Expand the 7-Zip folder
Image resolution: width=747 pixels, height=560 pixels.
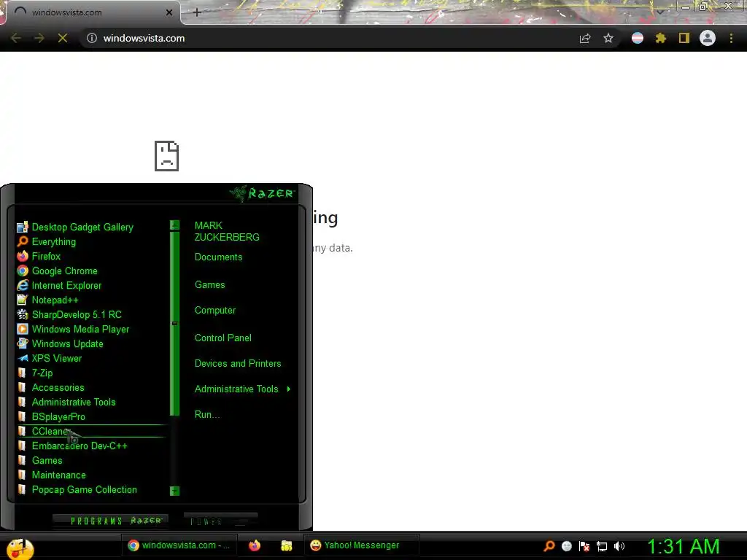(x=35, y=373)
